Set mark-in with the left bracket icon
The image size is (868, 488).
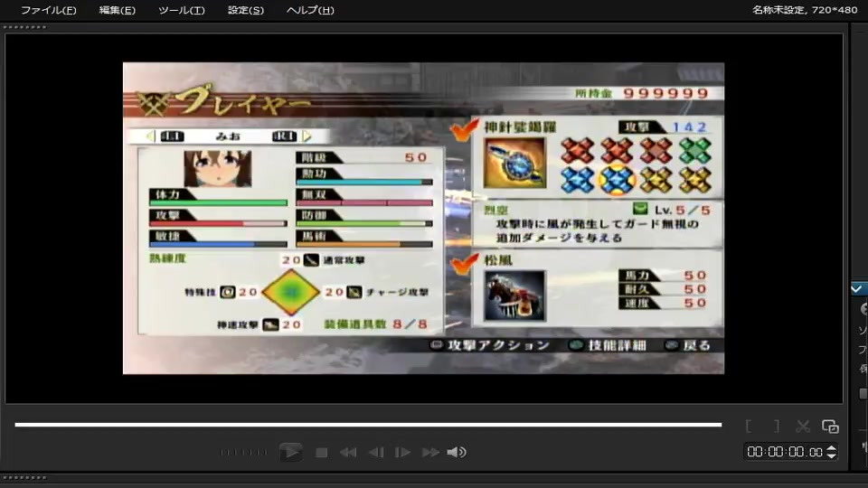pos(749,426)
